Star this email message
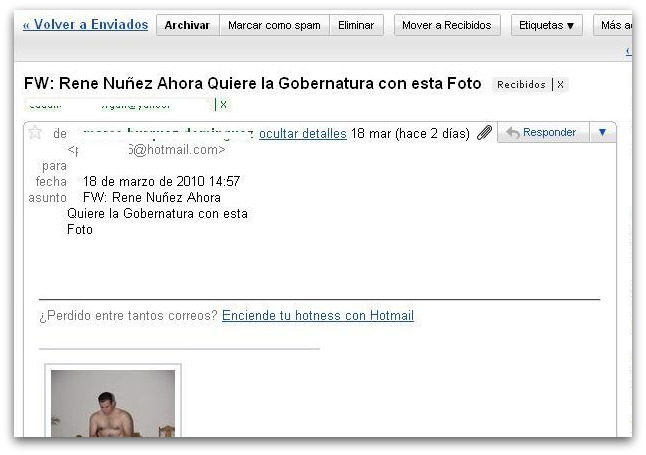The height and width of the screenshot is (455, 646). click(35, 133)
